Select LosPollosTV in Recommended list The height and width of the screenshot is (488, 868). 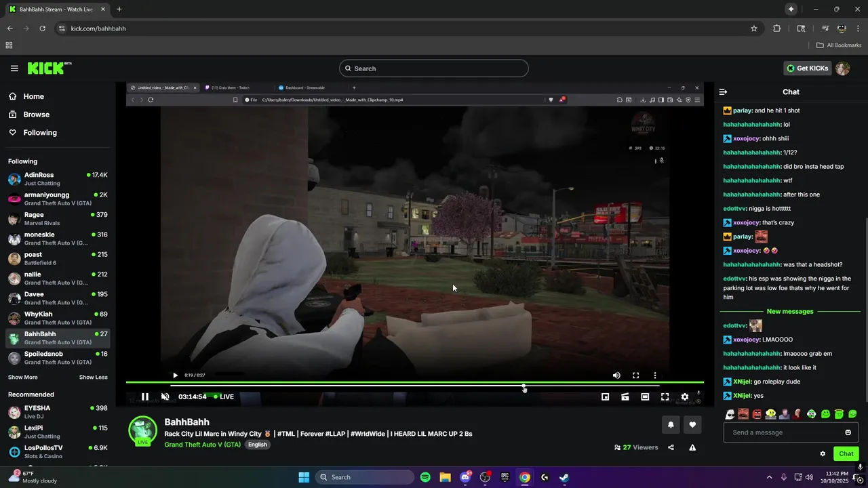[x=58, y=451]
